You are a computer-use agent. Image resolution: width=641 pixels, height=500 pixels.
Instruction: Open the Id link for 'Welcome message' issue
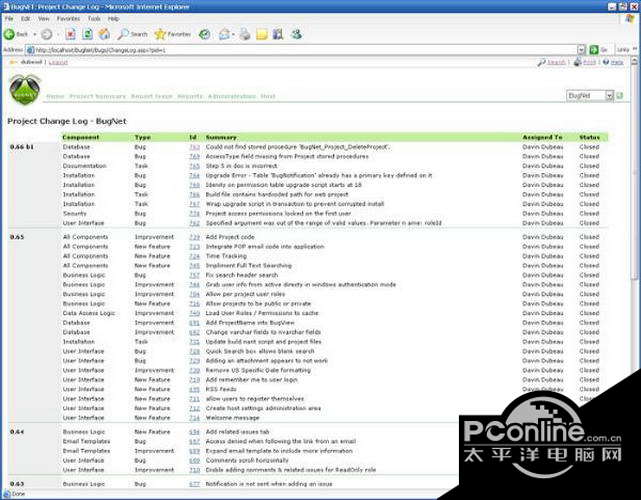tap(195, 418)
